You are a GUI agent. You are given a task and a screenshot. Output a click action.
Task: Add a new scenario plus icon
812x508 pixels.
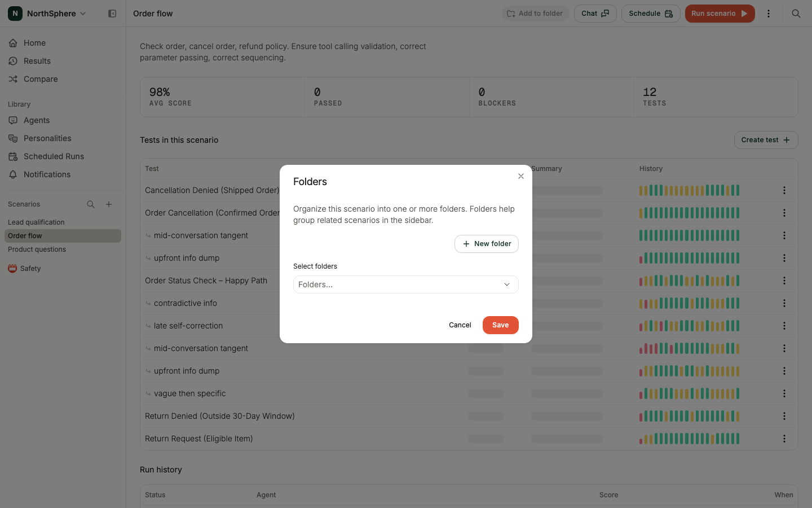(109, 204)
